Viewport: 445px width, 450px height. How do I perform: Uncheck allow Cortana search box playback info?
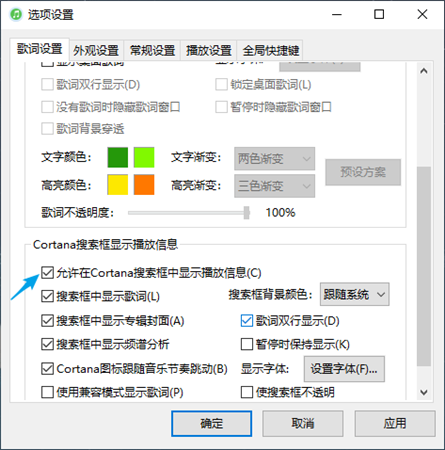point(47,273)
